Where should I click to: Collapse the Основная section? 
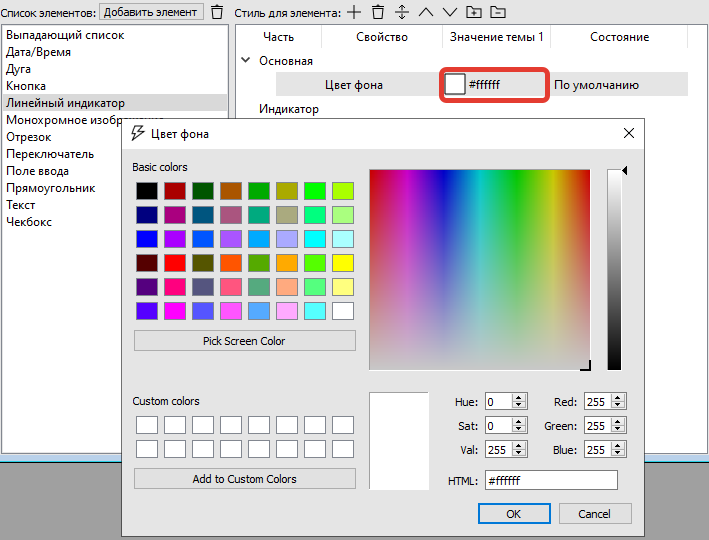pos(246,61)
